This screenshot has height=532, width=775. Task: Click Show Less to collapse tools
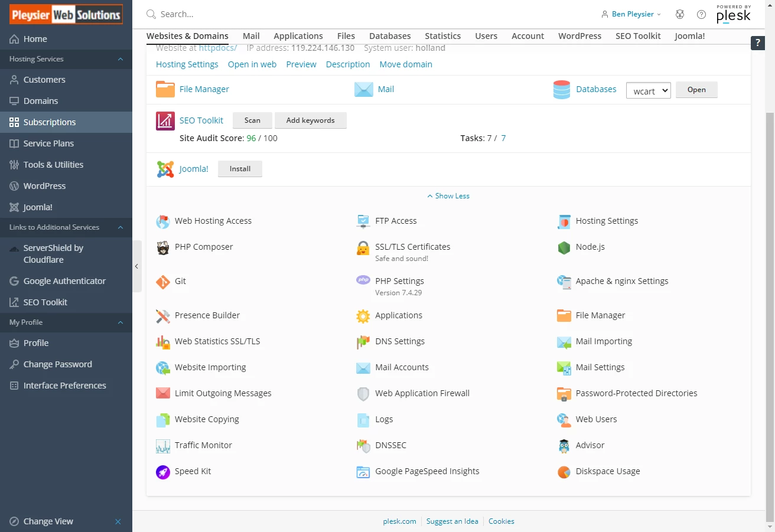pos(448,196)
